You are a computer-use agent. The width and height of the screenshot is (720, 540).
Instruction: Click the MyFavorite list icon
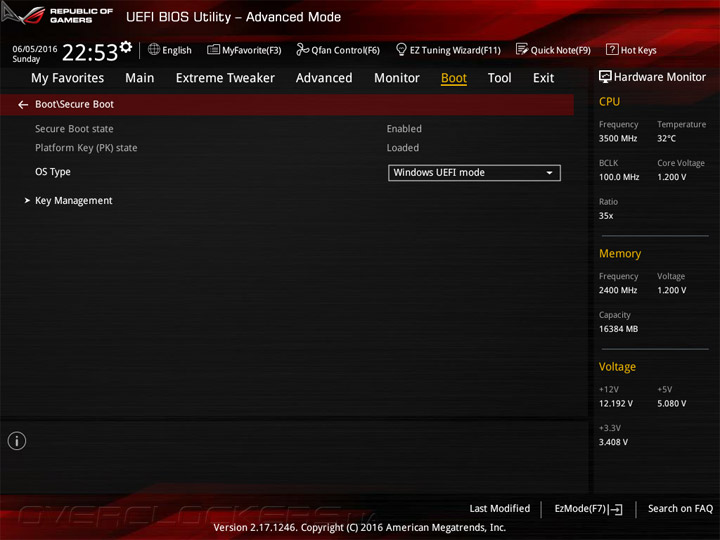tap(213, 49)
